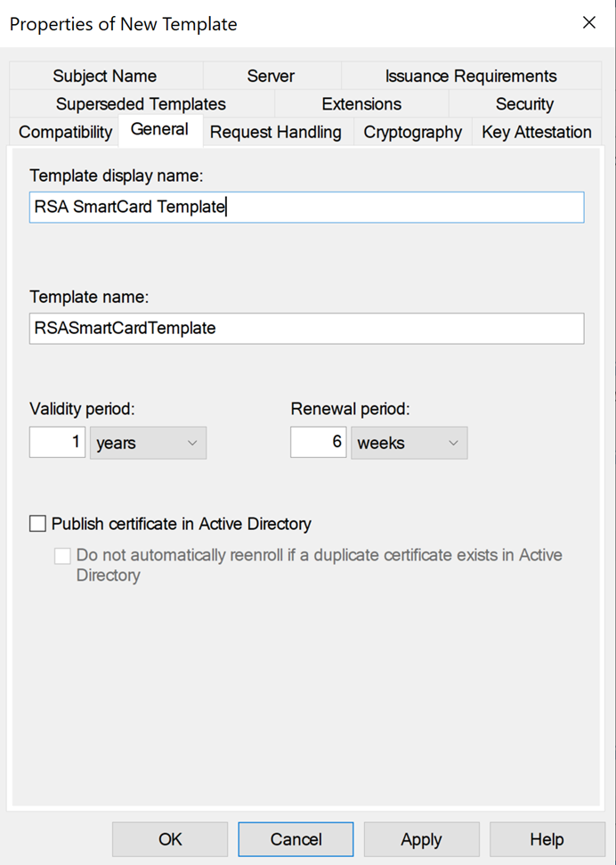Switch to the Extensions tab
The image size is (616, 865).
click(361, 103)
